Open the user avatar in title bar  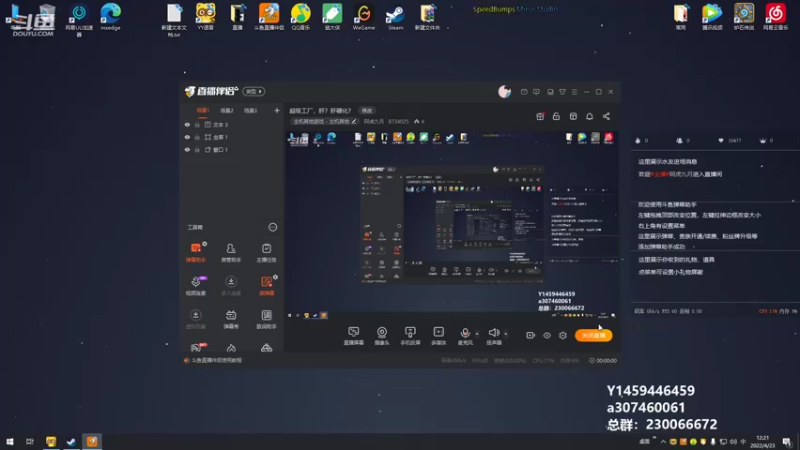(x=505, y=91)
